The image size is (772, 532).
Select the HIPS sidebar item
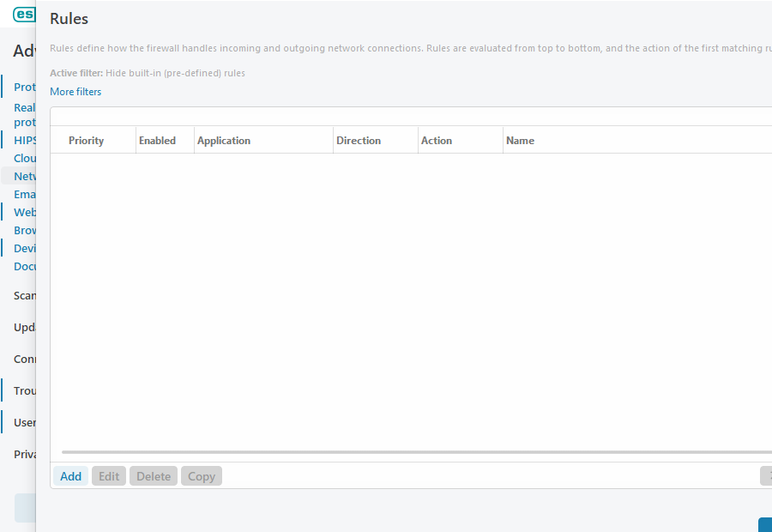tap(26, 140)
